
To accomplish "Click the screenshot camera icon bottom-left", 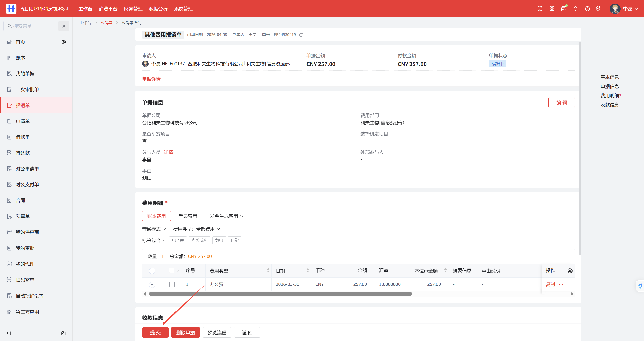I will 63,333.
